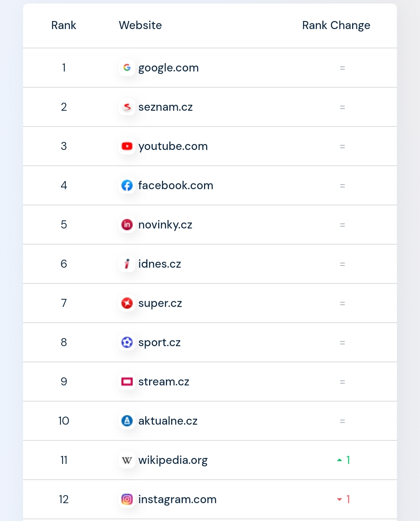
Task: Click the Stream.cz rectangle icon
Action: pos(127,382)
